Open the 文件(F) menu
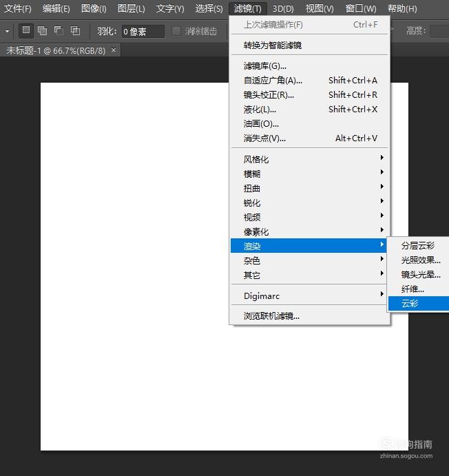Image resolution: width=449 pixels, height=476 pixels. tap(18, 9)
